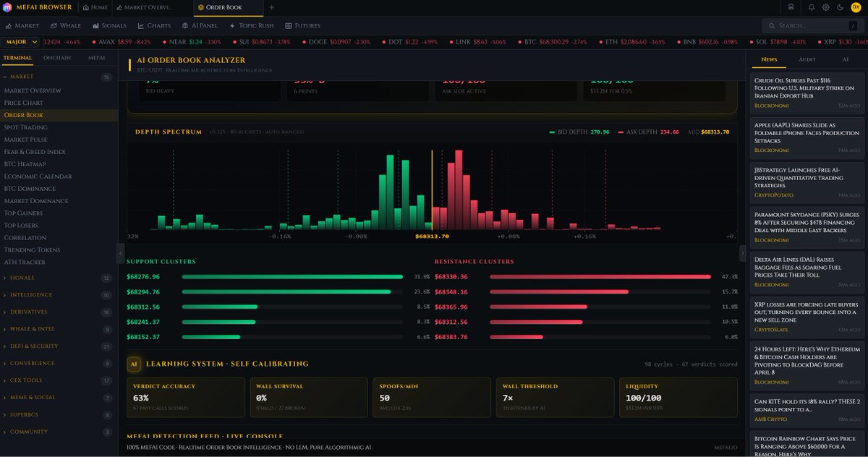Expand the DeFi & Security section
868x457 pixels.
click(59, 346)
